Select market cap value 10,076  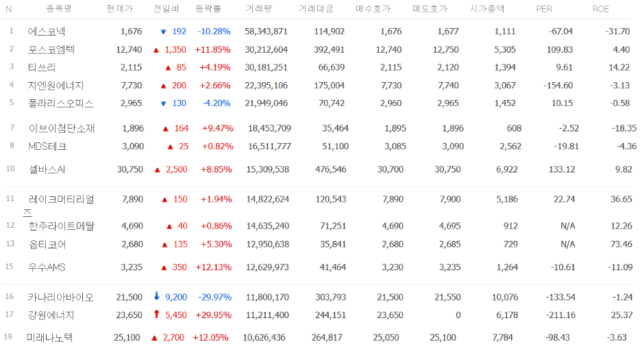pyautogui.click(x=505, y=297)
